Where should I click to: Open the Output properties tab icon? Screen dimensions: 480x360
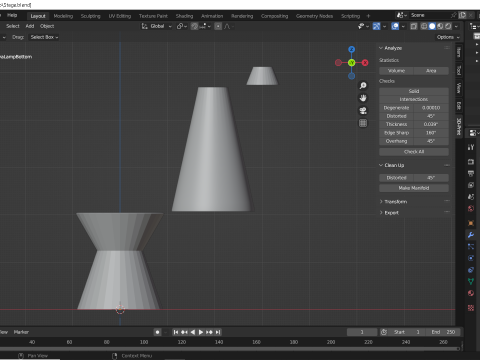click(x=471, y=173)
